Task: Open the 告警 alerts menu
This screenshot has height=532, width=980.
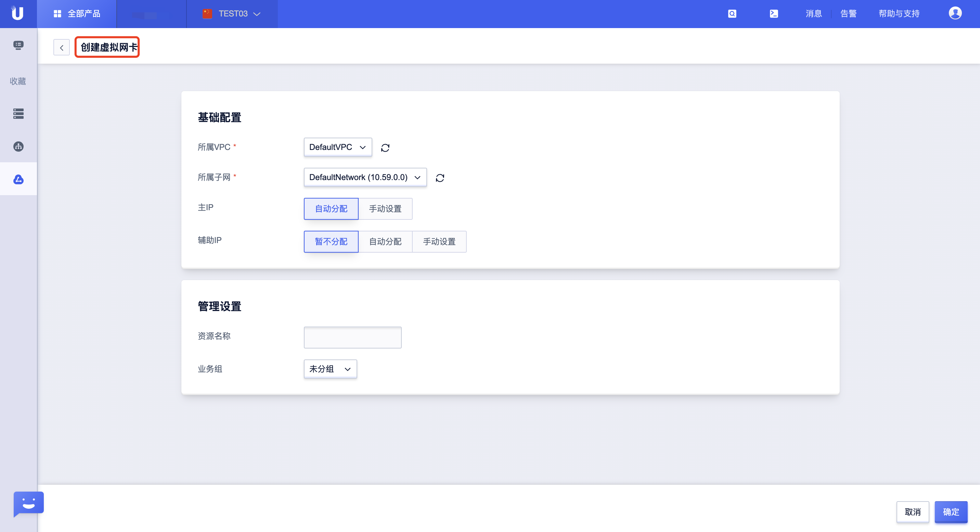Action: pyautogui.click(x=848, y=14)
